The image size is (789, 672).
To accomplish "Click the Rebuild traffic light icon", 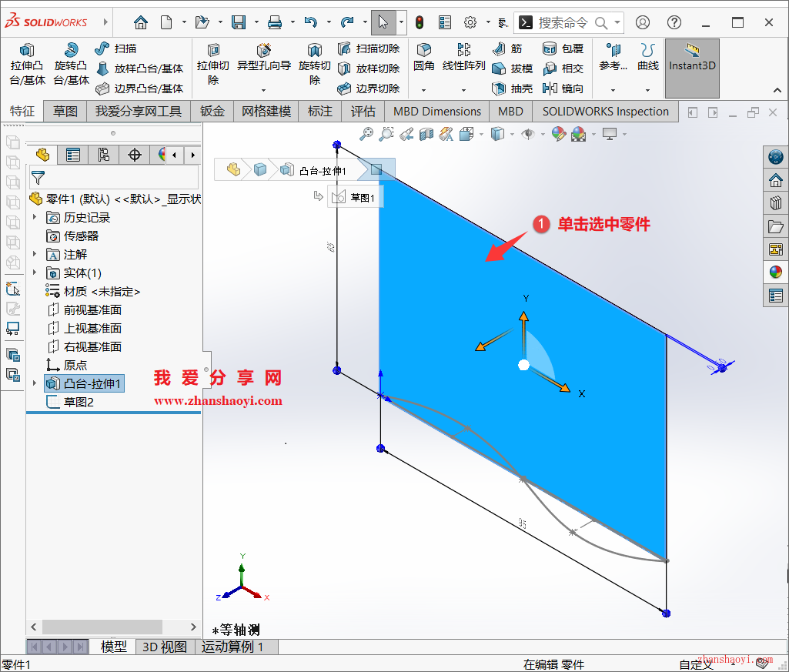I will tap(420, 22).
